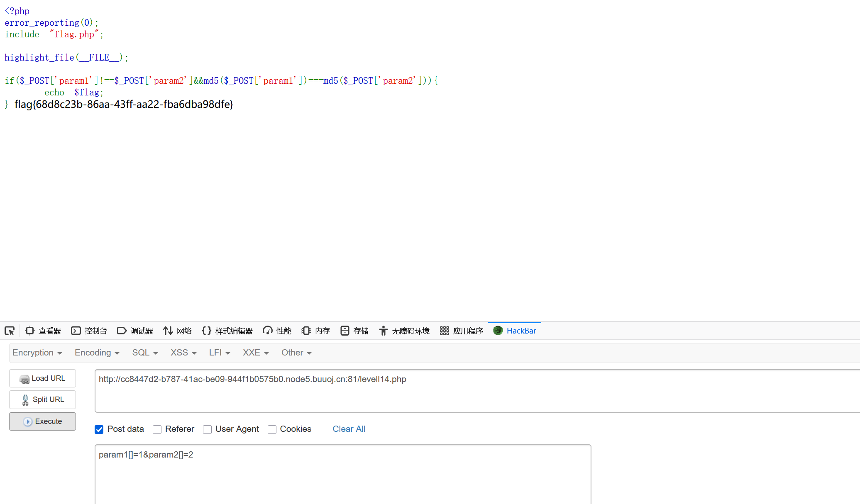Image resolution: width=860 pixels, height=504 pixels.
Task: Expand the Encryption dropdown menu
Action: coord(37,353)
